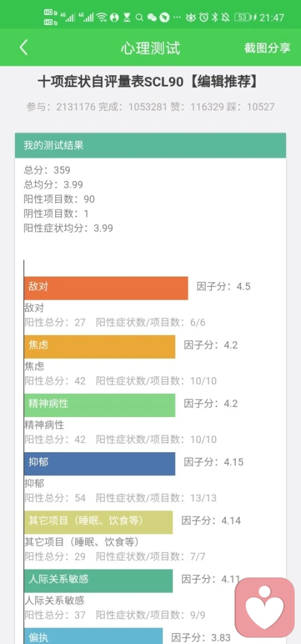301x644 pixels.
Task: Select the orange 敌对 bar
Action: (106, 288)
